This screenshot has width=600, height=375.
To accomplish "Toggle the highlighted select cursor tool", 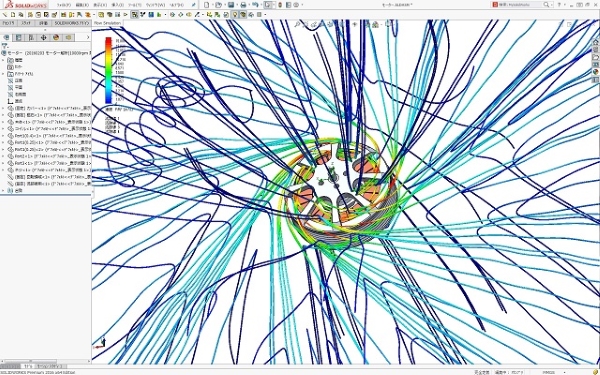I will 268,5.
